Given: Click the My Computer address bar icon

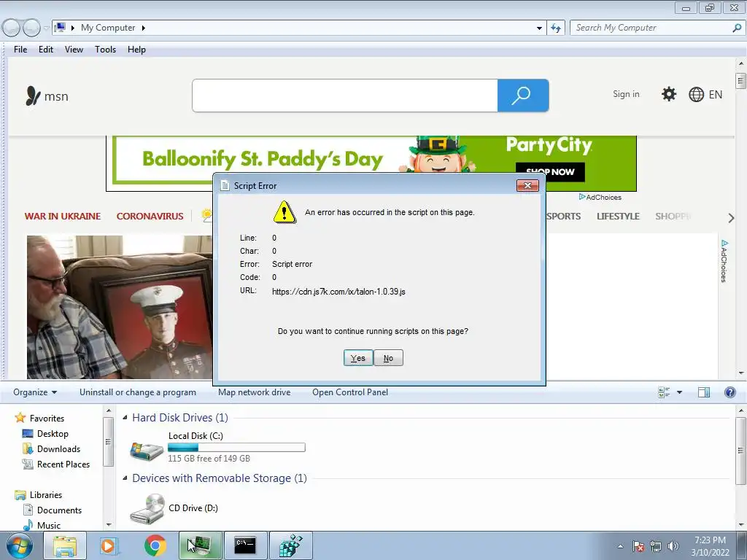Looking at the screenshot, I should 60,27.
